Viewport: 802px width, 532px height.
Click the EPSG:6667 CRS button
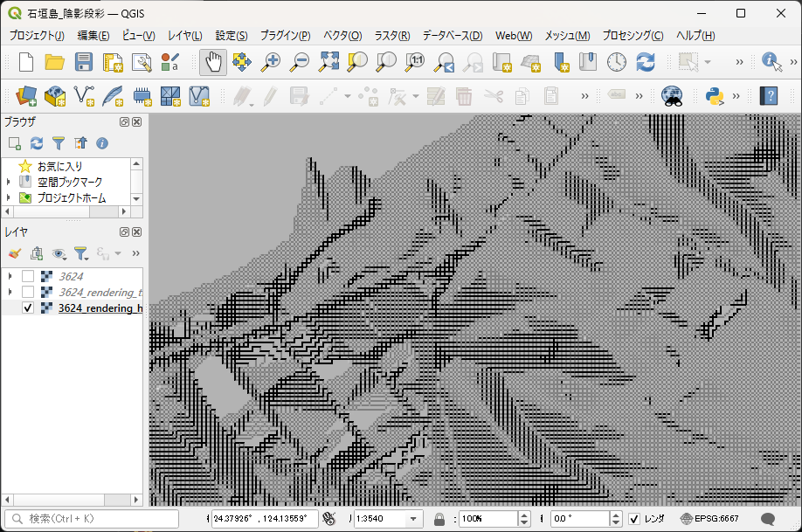709,519
